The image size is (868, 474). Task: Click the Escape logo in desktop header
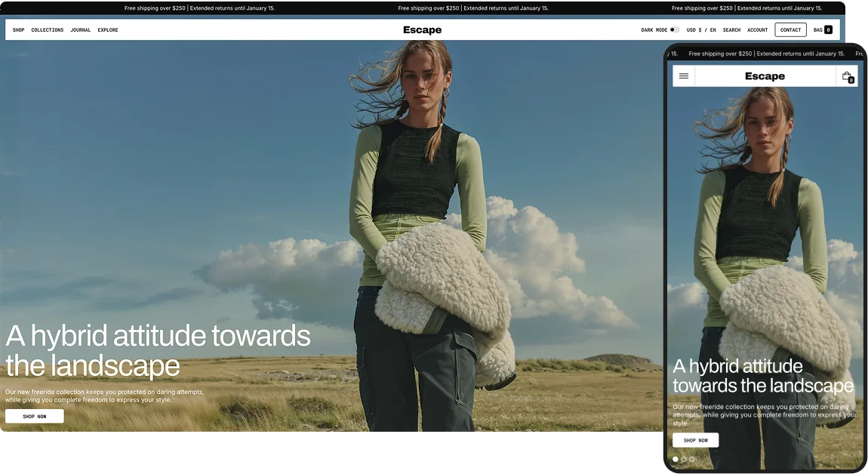tap(422, 30)
